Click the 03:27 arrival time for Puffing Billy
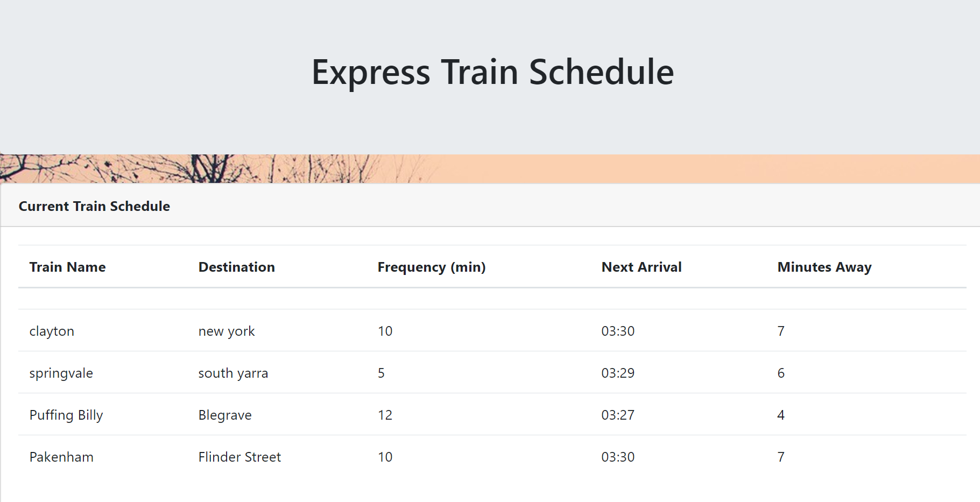This screenshot has height=502, width=980. pos(618,415)
